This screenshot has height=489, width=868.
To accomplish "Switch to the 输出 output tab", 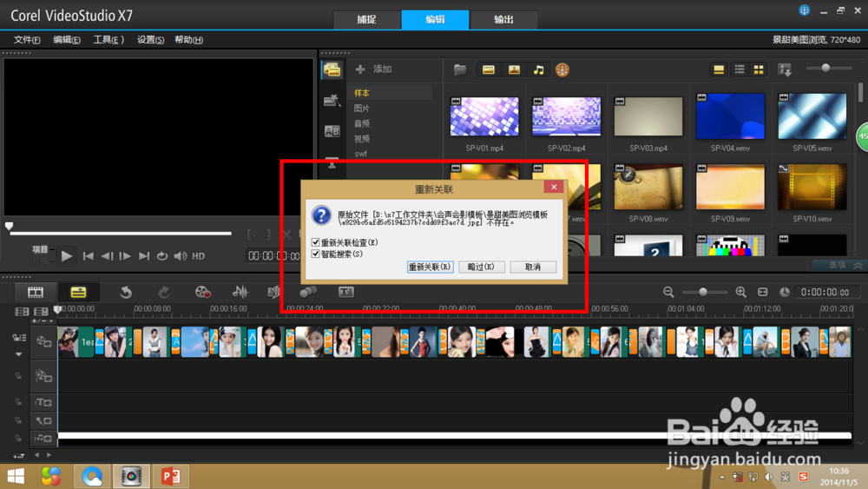I will [503, 19].
